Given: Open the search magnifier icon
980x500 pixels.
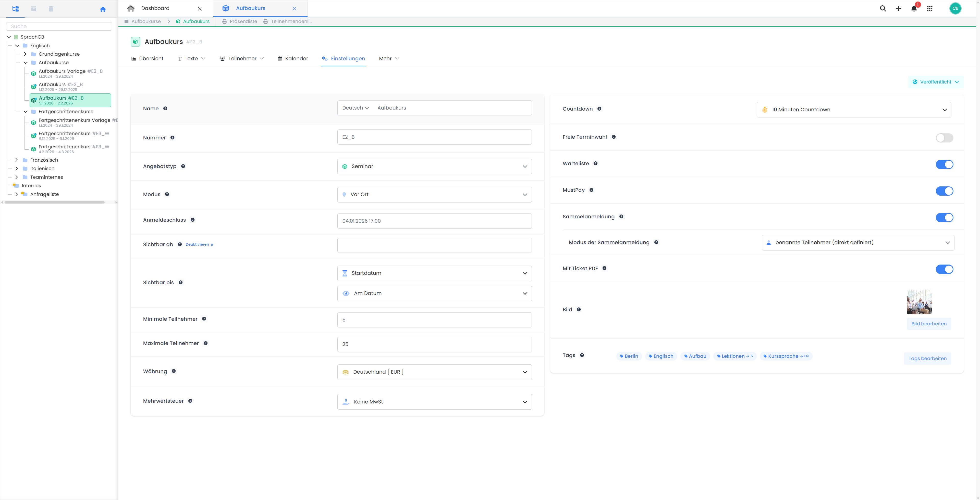Looking at the screenshot, I should click(x=883, y=8).
